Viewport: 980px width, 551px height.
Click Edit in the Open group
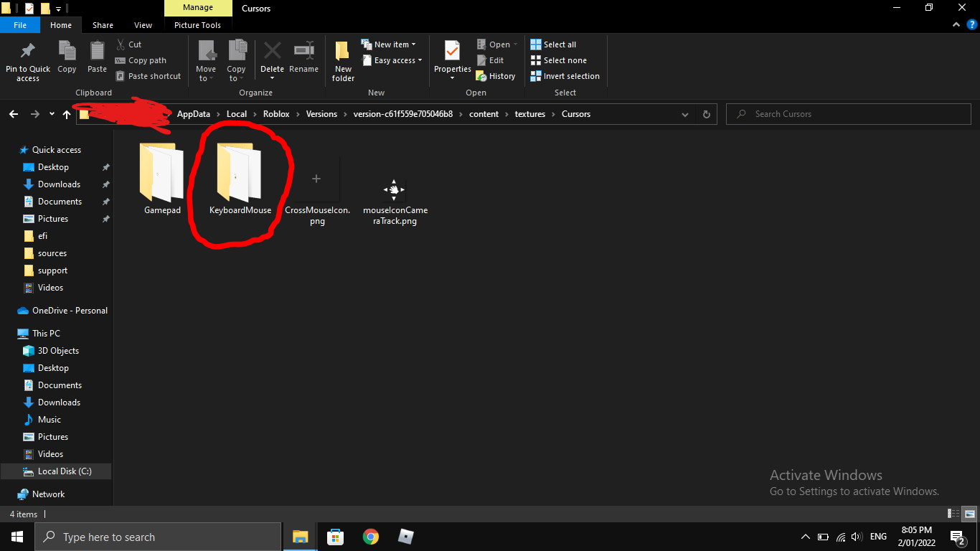(490, 60)
